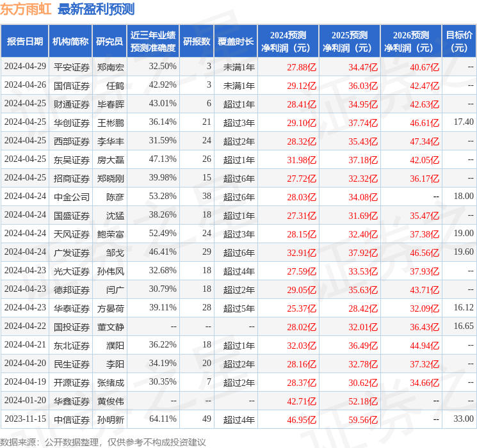Click the 2024-04-29 report date
Screen dimensions: 477x448
pyautogui.click(x=25, y=66)
